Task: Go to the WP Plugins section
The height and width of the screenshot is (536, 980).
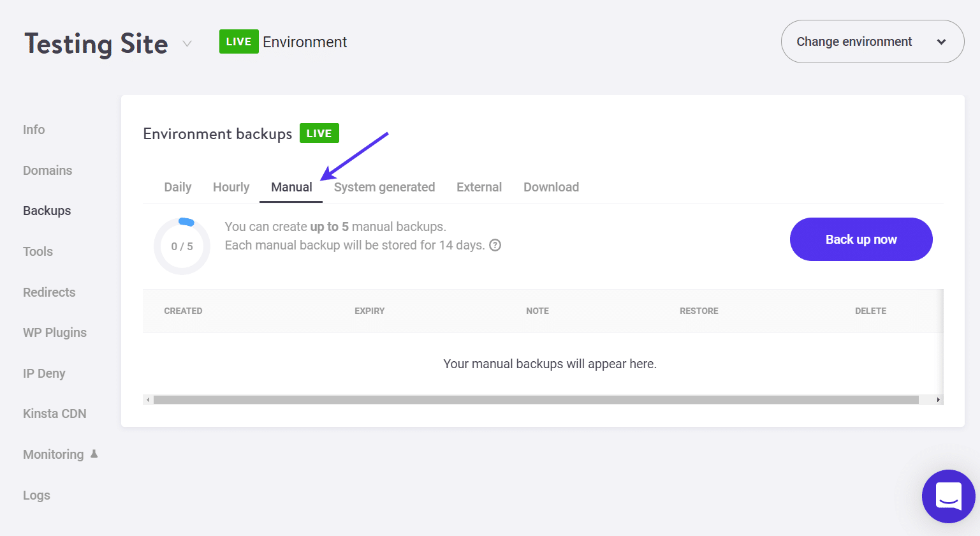Action: (x=55, y=332)
